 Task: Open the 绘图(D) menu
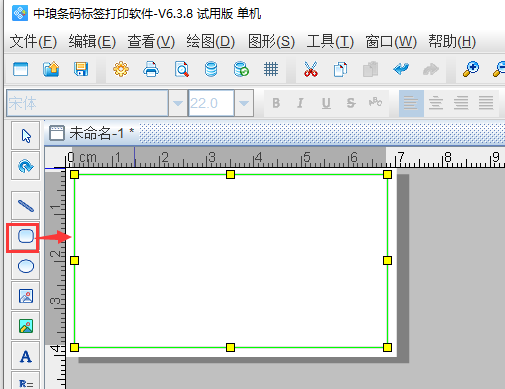[x=211, y=42]
